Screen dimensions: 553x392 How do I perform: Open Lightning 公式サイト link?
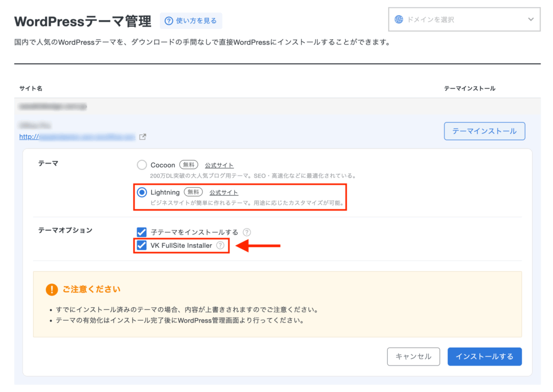click(x=224, y=192)
